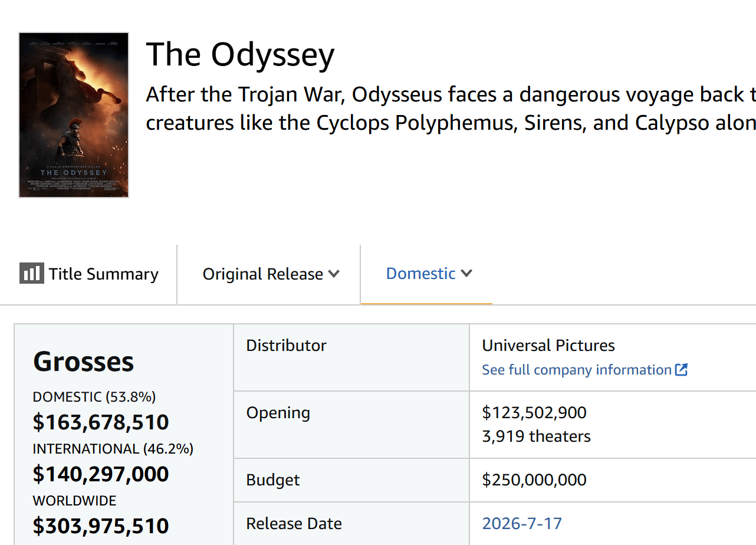
Task: Expand the Domestic dropdown chevron
Action: (466, 273)
